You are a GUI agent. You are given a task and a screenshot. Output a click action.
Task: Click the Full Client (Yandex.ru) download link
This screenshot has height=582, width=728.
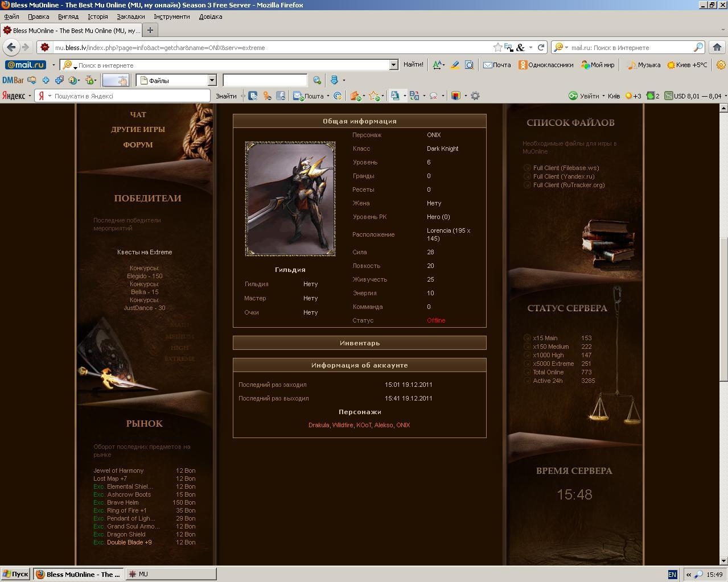[x=563, y=176]
